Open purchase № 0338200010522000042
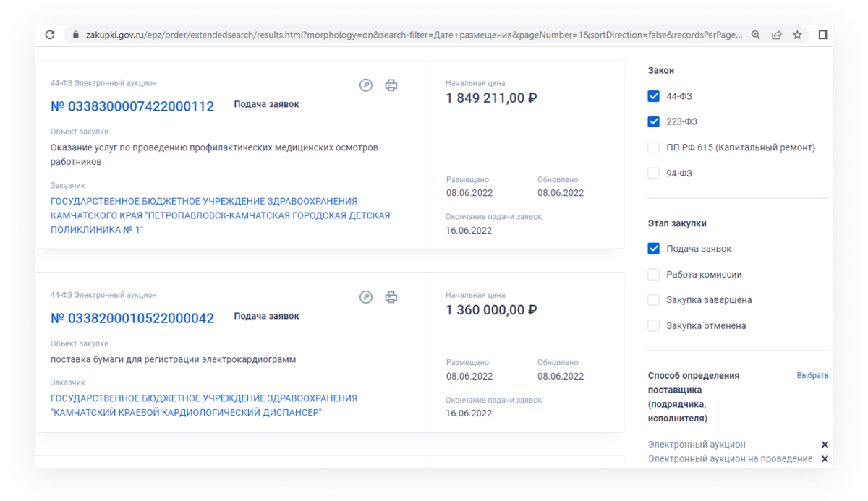This screenshot has height=501, width=868. (x=132, y=318)
